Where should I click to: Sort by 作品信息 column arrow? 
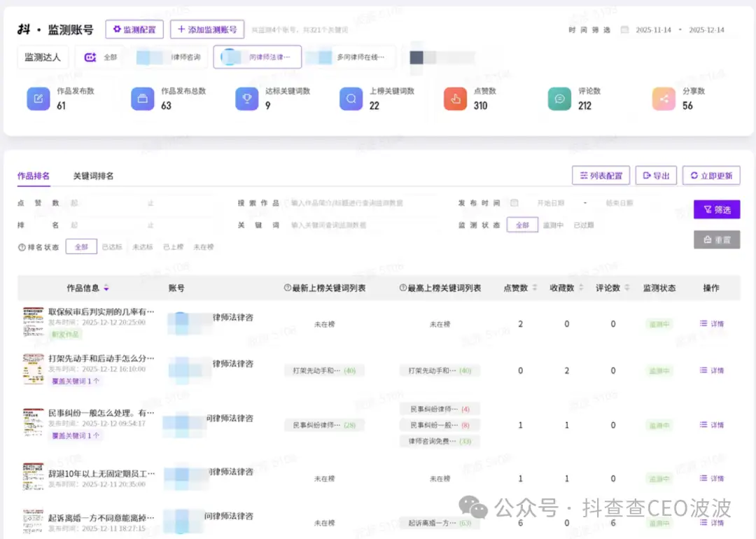[x=106, y=288]
